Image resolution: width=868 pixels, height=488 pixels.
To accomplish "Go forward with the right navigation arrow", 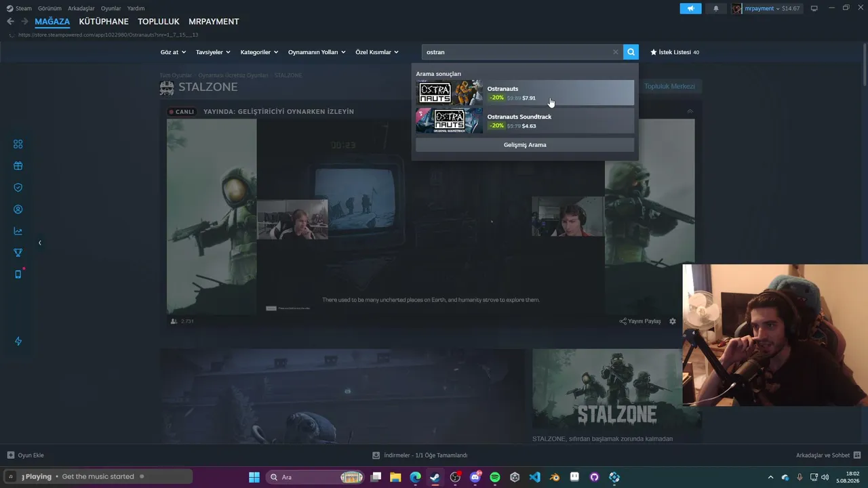I will (24, 22).
